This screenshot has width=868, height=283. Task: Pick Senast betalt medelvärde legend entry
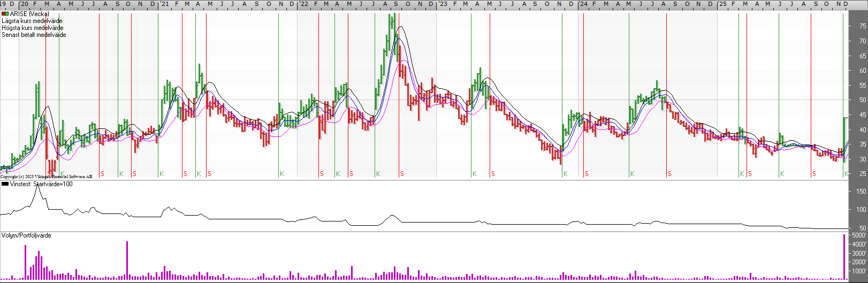click(x=34, y=35)
